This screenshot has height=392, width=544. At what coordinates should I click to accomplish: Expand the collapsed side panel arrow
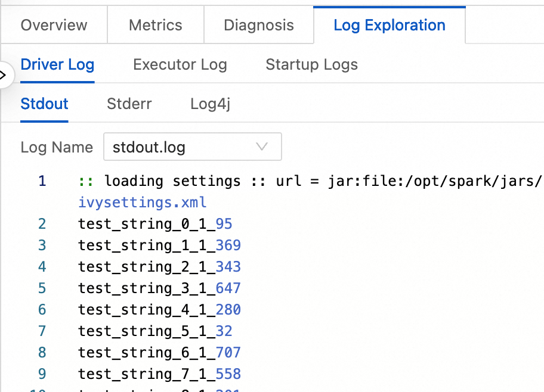click(x=4, y=75)
